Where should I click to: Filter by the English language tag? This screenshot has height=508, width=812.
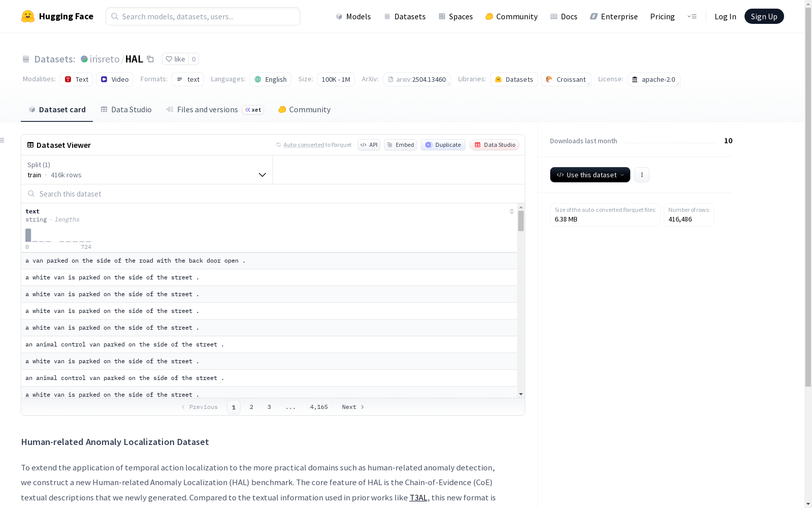(x=270, y=79)
